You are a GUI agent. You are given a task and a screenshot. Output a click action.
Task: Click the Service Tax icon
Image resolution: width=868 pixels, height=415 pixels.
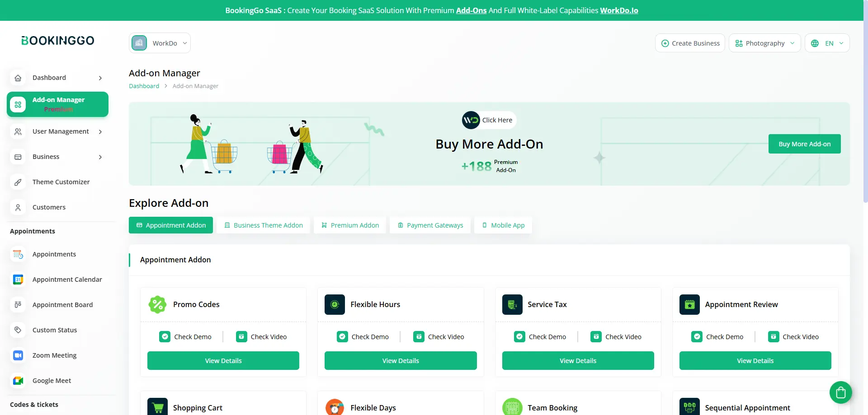[512, 304]
